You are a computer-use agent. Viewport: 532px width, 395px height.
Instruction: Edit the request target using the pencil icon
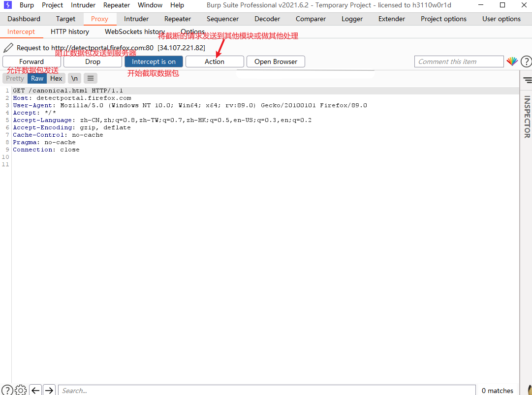(x=8, y=47)
